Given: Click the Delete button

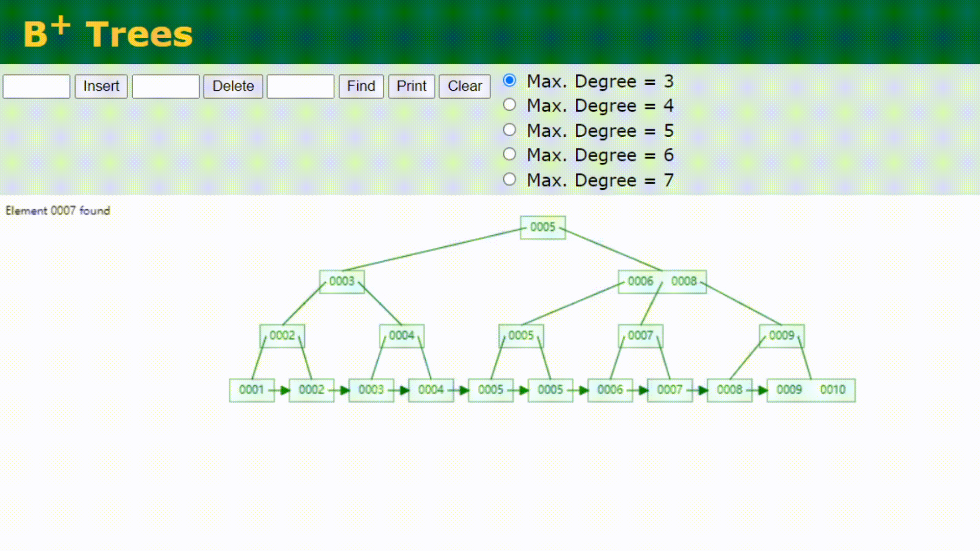Looking at the screenshot, I should click(233, 86).
